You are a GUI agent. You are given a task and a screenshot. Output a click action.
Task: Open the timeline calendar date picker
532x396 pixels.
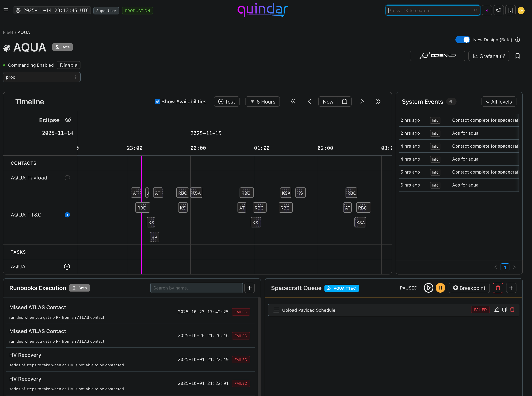click(x=345, y=101)
